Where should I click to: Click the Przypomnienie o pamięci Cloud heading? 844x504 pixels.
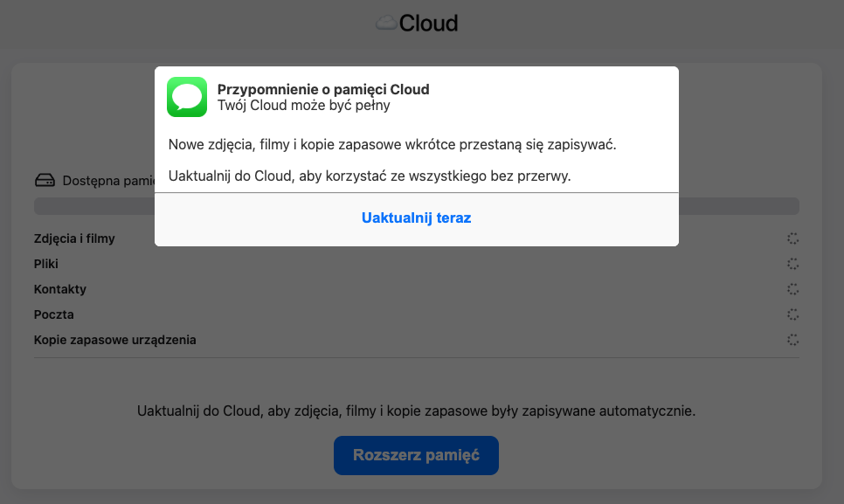tap(323, 89)
